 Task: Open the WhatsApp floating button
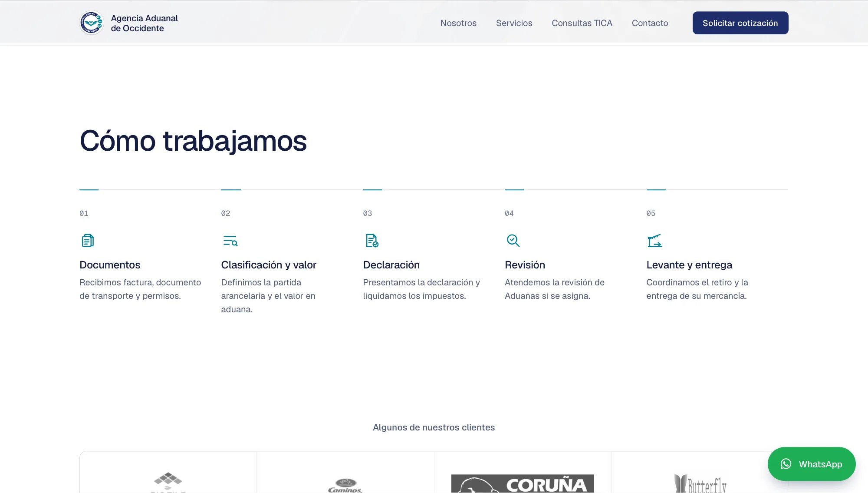[x=812, y=464]
